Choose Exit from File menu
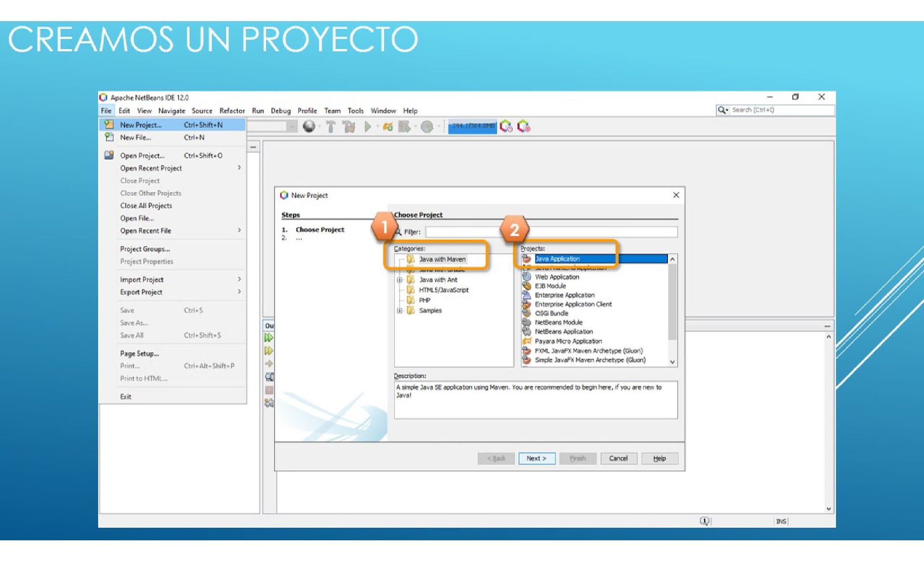The height and width of the screenshot is (561, 924). pos(126,396)
